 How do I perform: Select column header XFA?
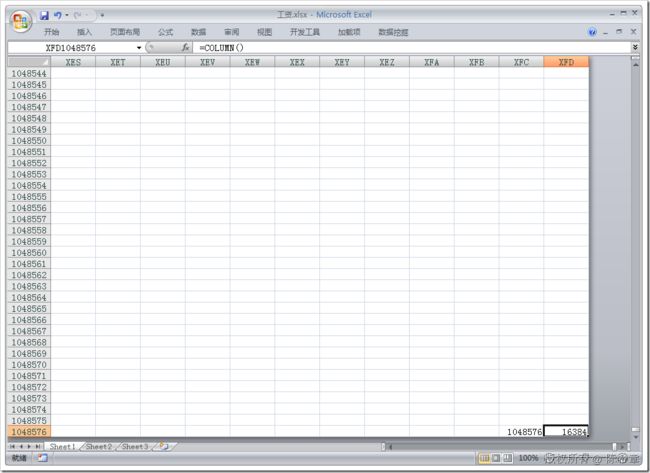click(432, 62)
